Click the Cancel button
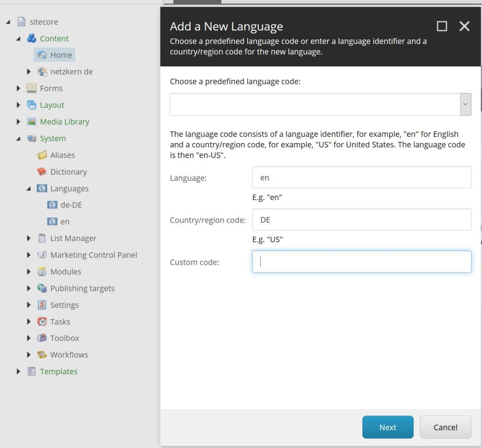 [x=445, y=427]
